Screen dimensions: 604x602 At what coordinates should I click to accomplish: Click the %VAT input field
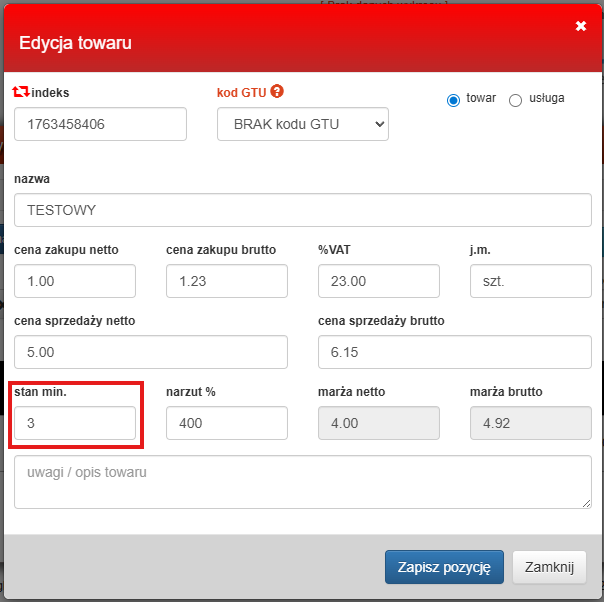(x=378, y=281)
